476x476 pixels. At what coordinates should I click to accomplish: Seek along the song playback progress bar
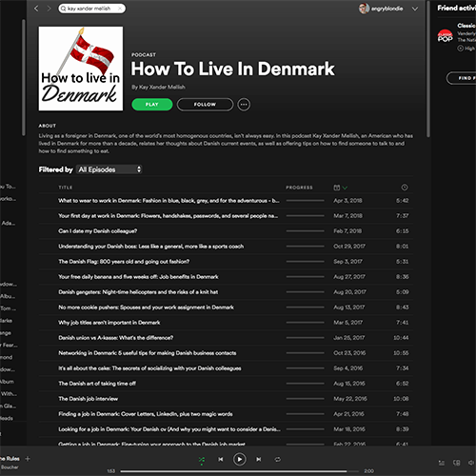240,471
